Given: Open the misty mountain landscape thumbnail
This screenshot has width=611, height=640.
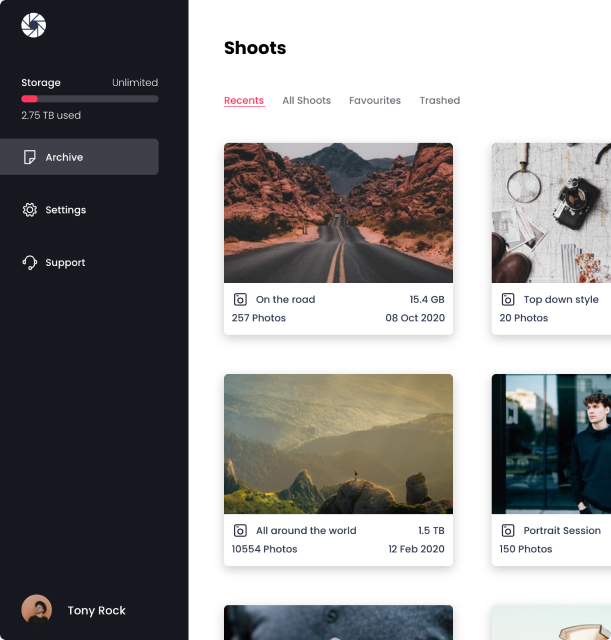Looking at the screenshot, I should (338, 444).
